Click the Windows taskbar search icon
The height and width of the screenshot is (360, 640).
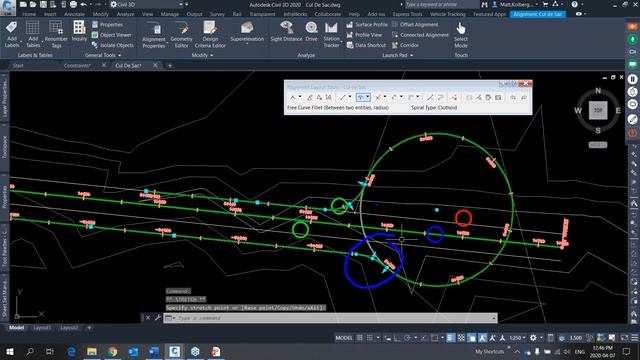(30, 351)
